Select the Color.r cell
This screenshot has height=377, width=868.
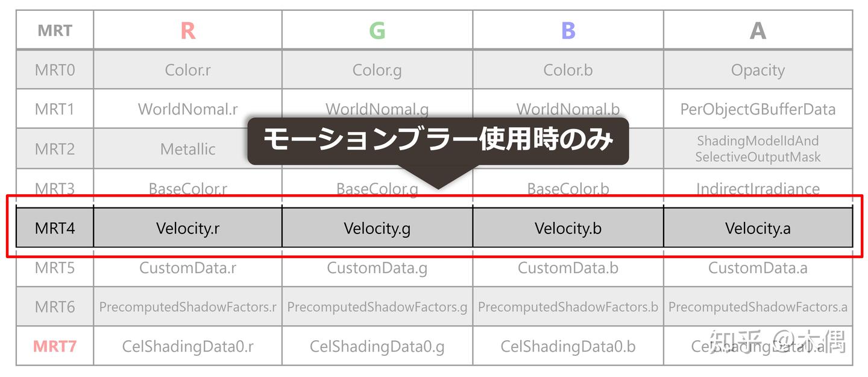pyautogui.click(x=187, y=70)
